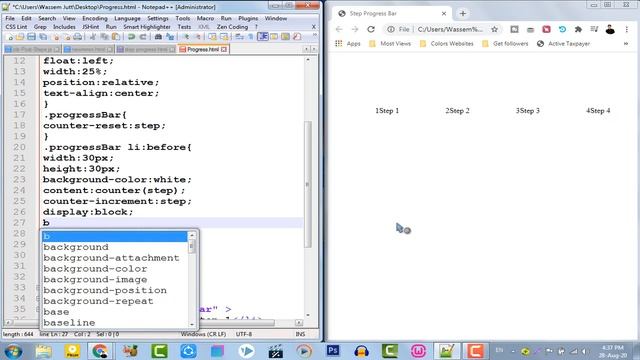Click autocomplete list scroll-up arrow
Screen dimensions: 640x360
point(192,235)
